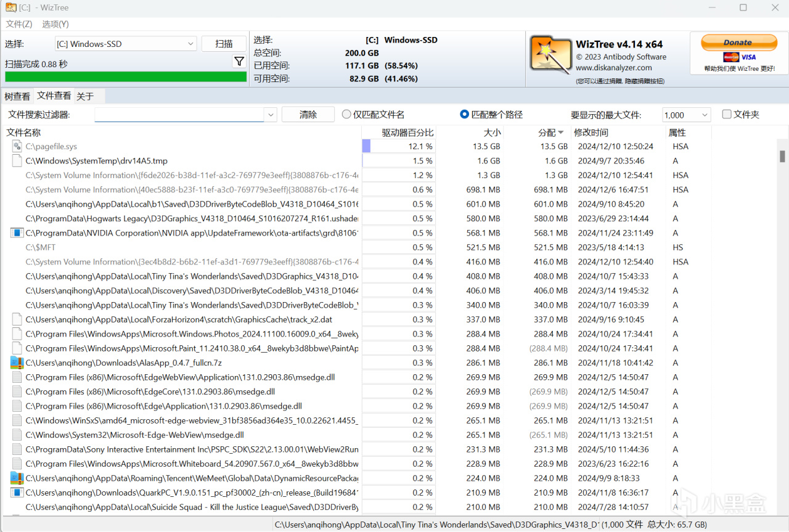
Task: Click the icon of the Edge\Application msedge.dll row
Action: click(17, 406)
